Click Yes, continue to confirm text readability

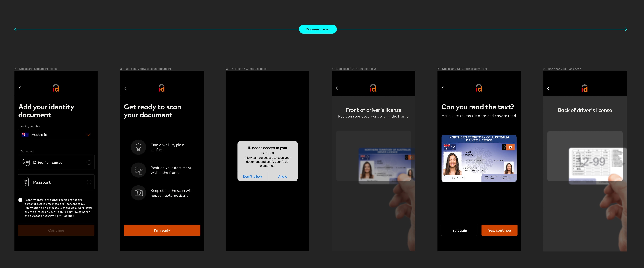click(x=499, y=230)
